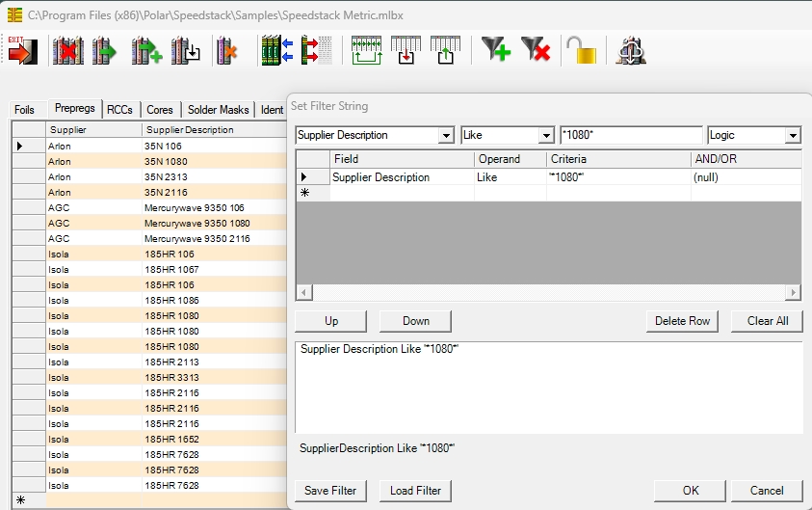Click the (null) AND/OR cell
The width and height of the screenshot is (812, 510).
coord(747,177)
